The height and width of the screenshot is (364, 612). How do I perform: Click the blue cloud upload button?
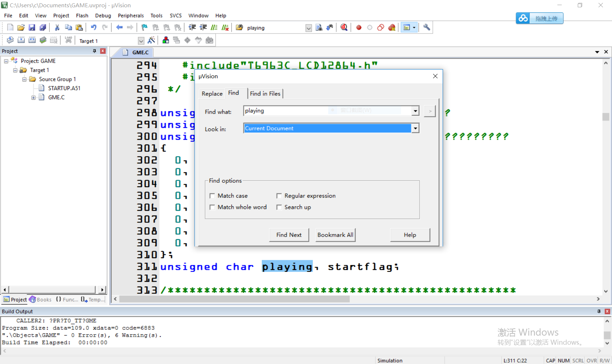pyautogui.click(x=540, y=18)
